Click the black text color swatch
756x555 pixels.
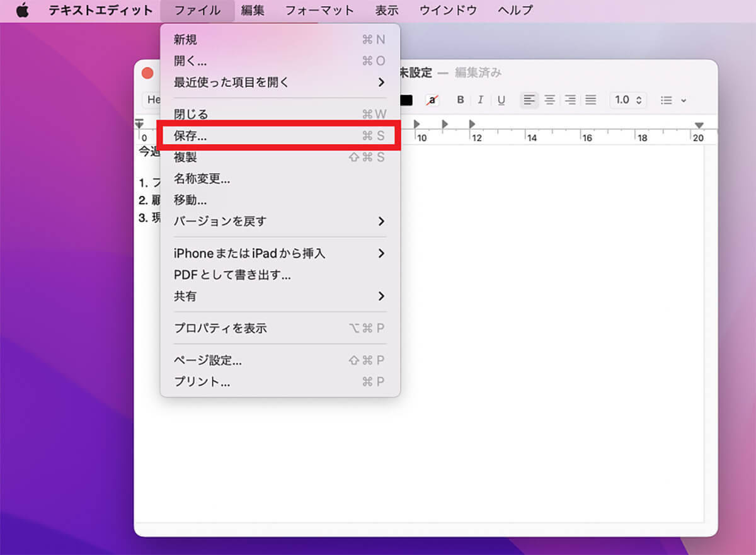point(406,100)
